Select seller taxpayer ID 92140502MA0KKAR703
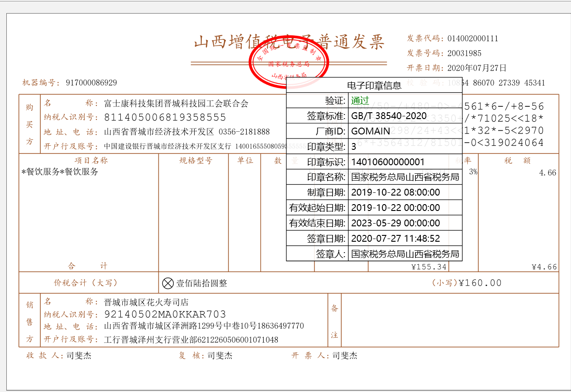The image size is (571, 392). click(x=165, y=314)
